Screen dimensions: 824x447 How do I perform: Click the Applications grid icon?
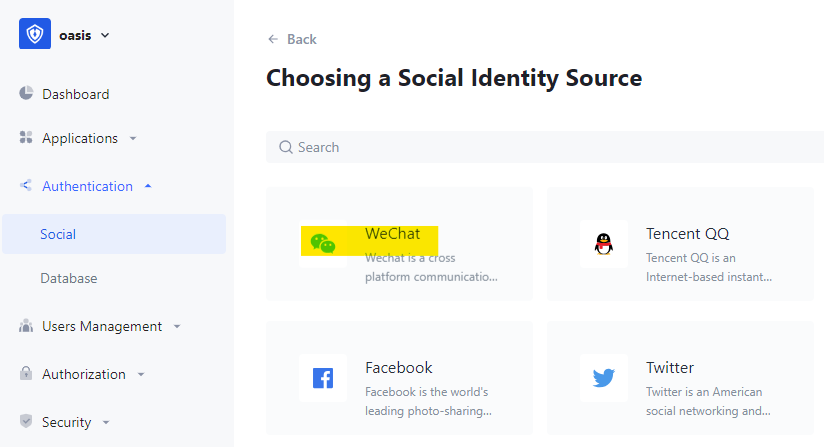click(x=27, y=138)
